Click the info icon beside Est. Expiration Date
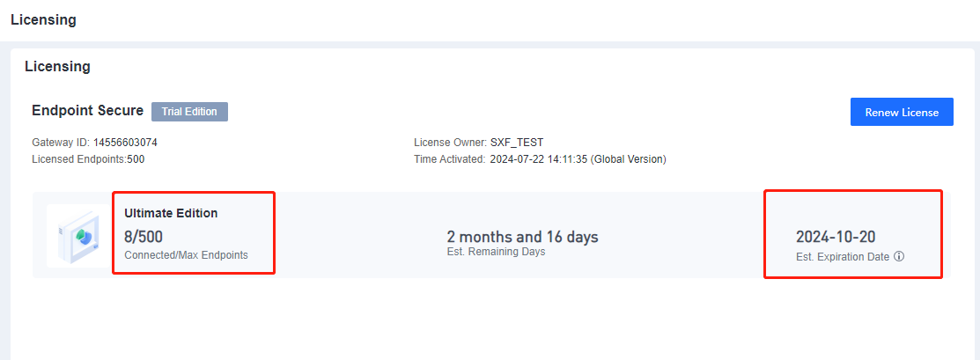The image size is (980, 360). (x=899, y=257)
